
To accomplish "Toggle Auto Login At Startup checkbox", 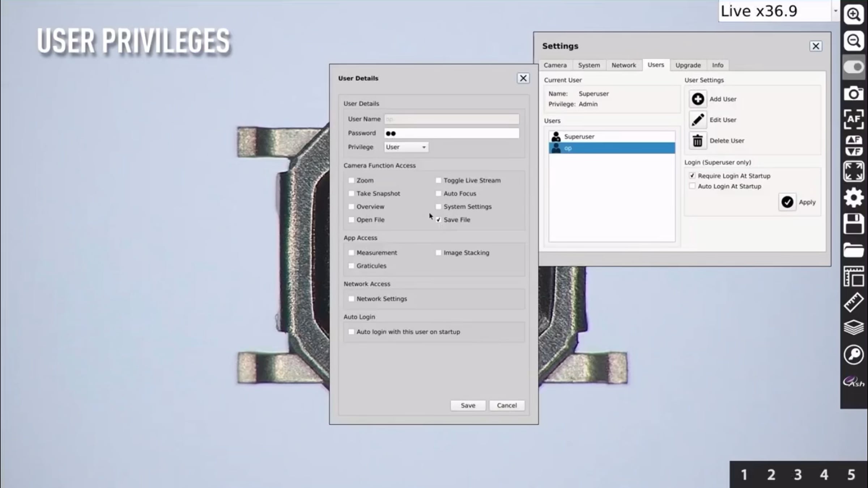I will coord(692,186).
